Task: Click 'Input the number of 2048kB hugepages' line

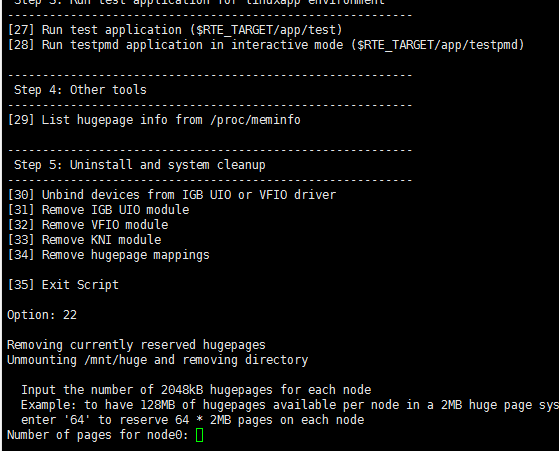Action: (x=196, y=390)
